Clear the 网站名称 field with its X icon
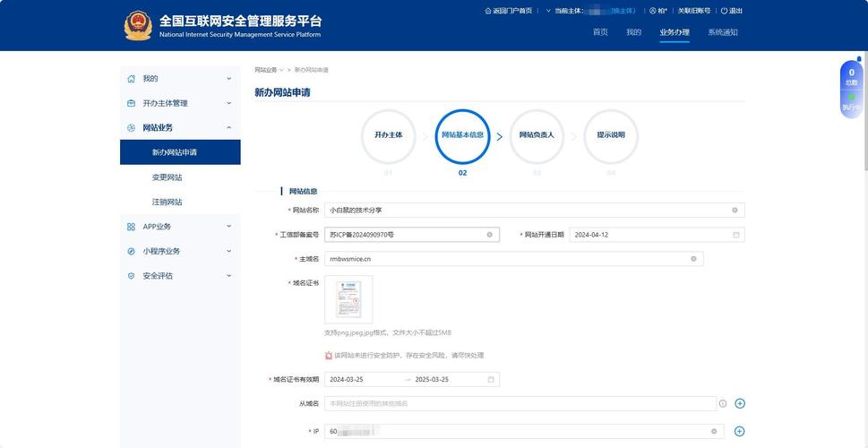 (x=735, y=210)
